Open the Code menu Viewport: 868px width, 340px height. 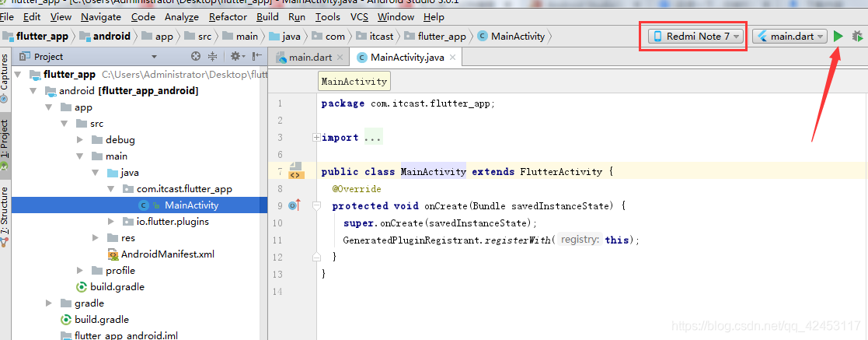point(143,17)
